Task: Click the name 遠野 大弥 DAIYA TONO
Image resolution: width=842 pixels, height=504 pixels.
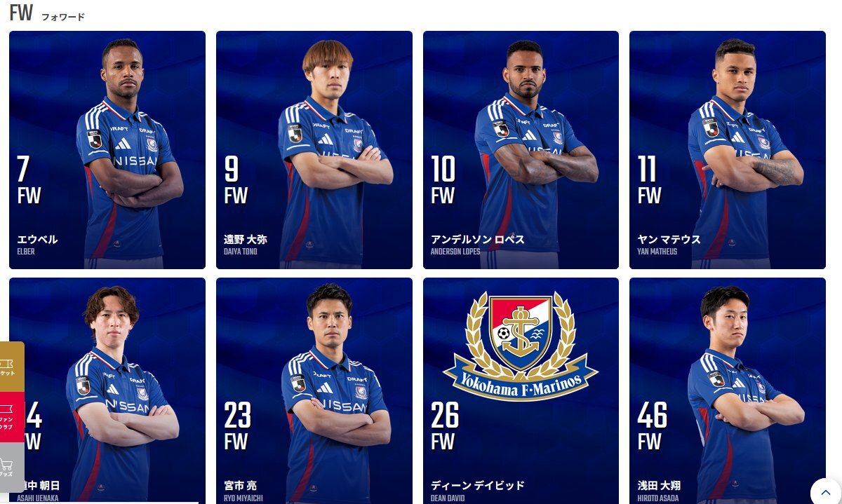Action: (x=246, y=244)
